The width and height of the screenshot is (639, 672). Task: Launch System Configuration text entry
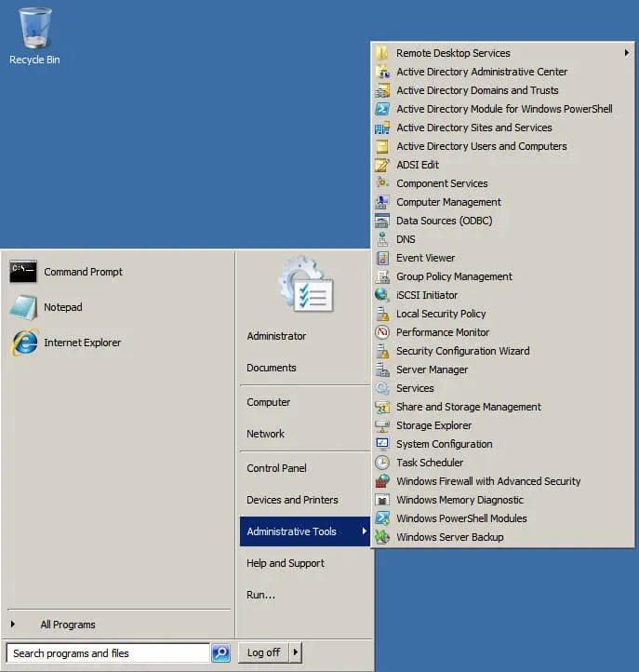pos(444,444)
